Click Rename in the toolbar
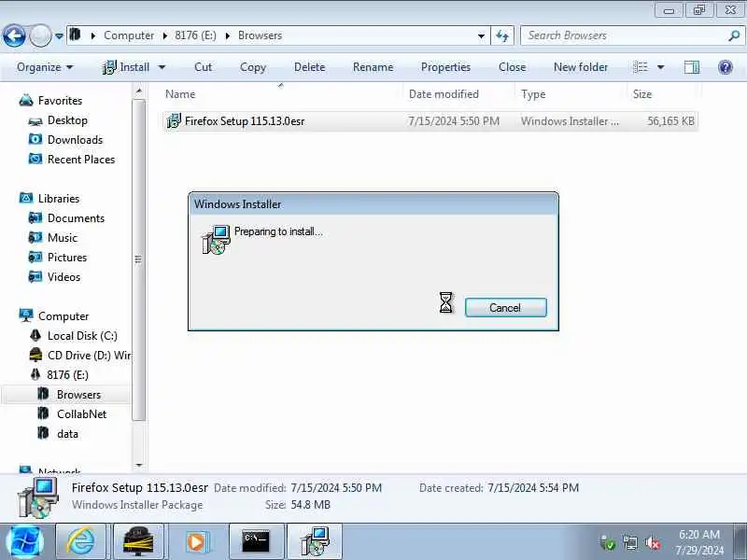The image size is (747, 560). [x=373, y=67]
